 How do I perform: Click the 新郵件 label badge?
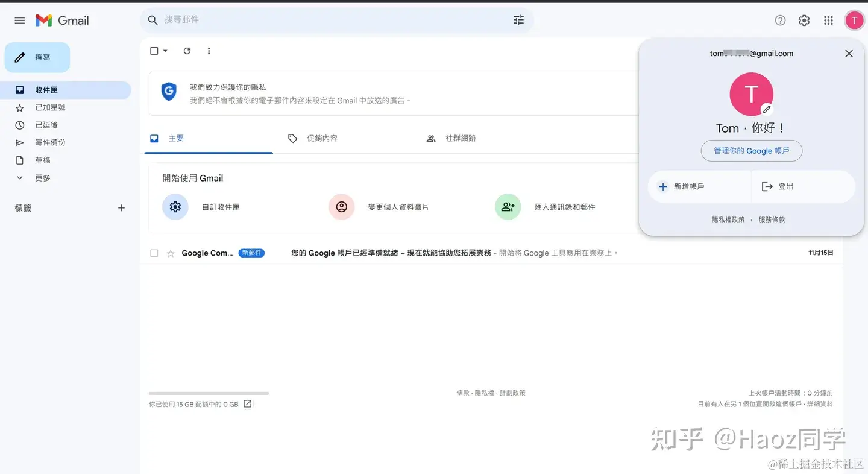251,253
